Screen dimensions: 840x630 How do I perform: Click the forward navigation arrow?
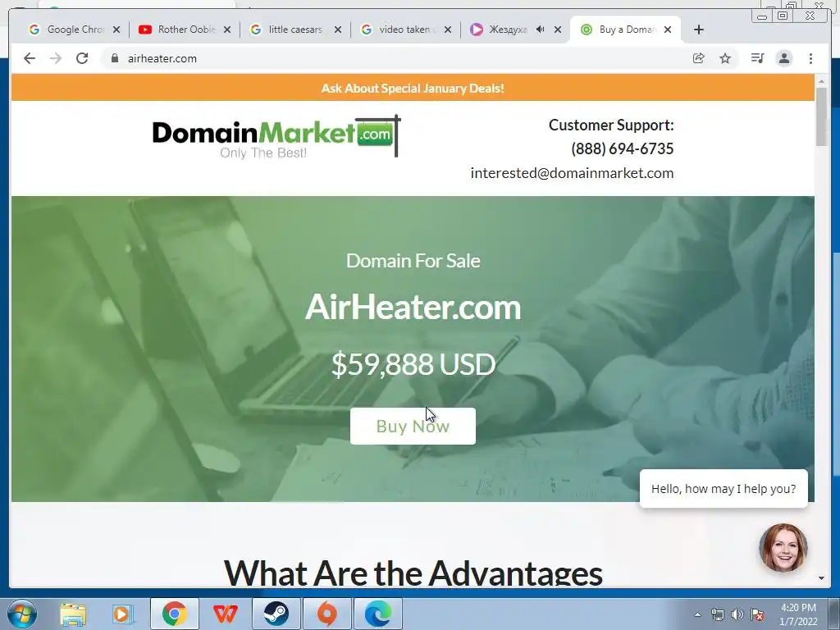pos(56,58)
